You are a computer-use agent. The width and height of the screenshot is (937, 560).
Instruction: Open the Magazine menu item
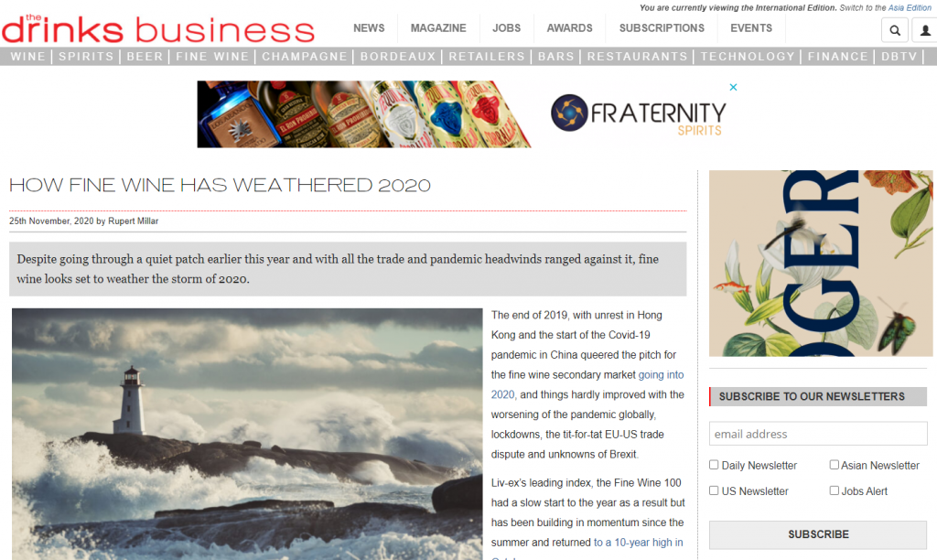438,28
